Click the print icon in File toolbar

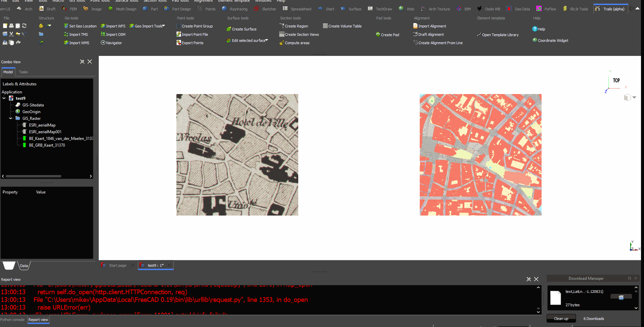coord(11,26)
